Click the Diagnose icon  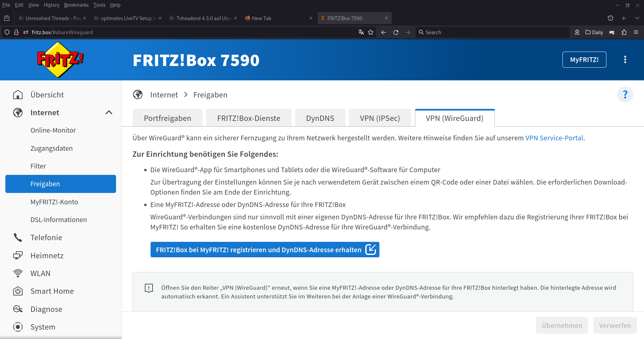tap(18, 309)
